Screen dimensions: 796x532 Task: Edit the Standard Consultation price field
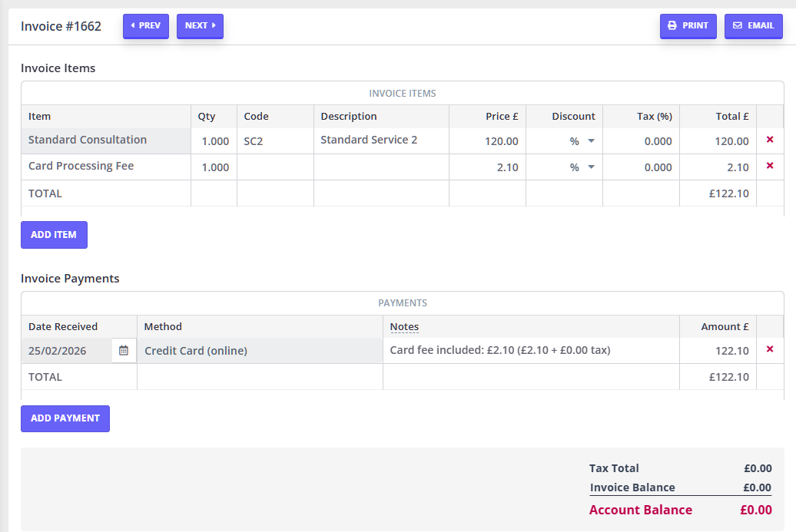pyautogui.click(x=488, y=141)
